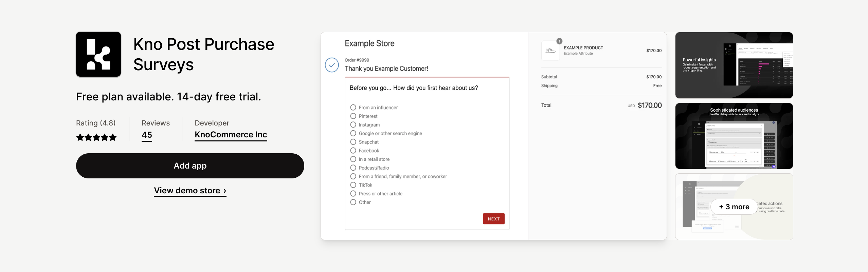Click the example product shoe image
Viewport: 868px width, 272px height.
550,51
